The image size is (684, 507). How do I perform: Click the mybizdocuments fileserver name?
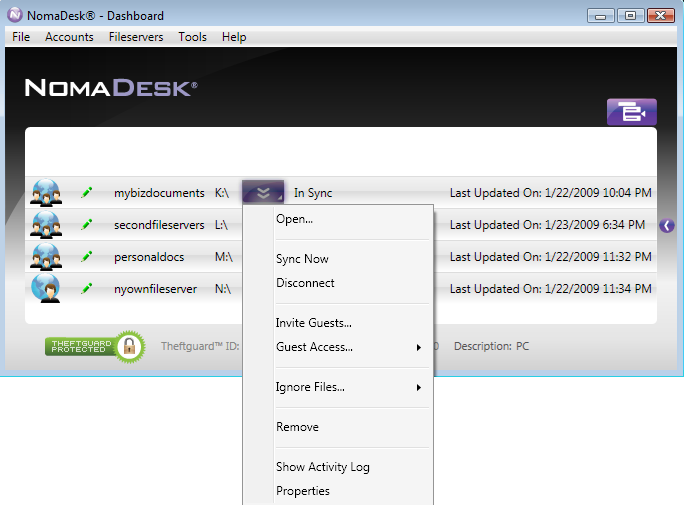pyautogui.click(x=159, y=193)
